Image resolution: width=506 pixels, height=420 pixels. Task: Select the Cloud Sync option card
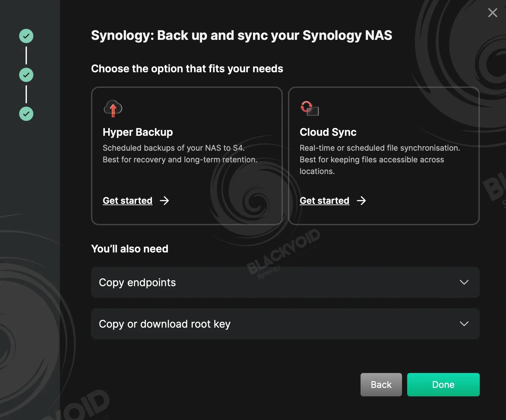coord(384,156)
